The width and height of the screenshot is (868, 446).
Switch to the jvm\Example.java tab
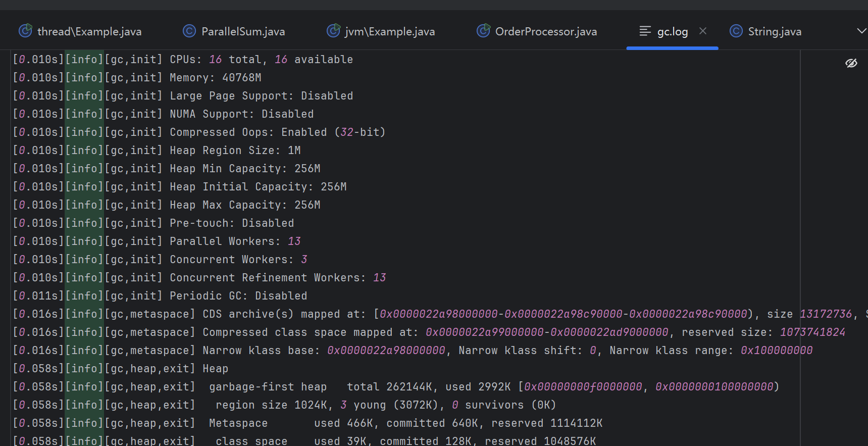point(381,31)
